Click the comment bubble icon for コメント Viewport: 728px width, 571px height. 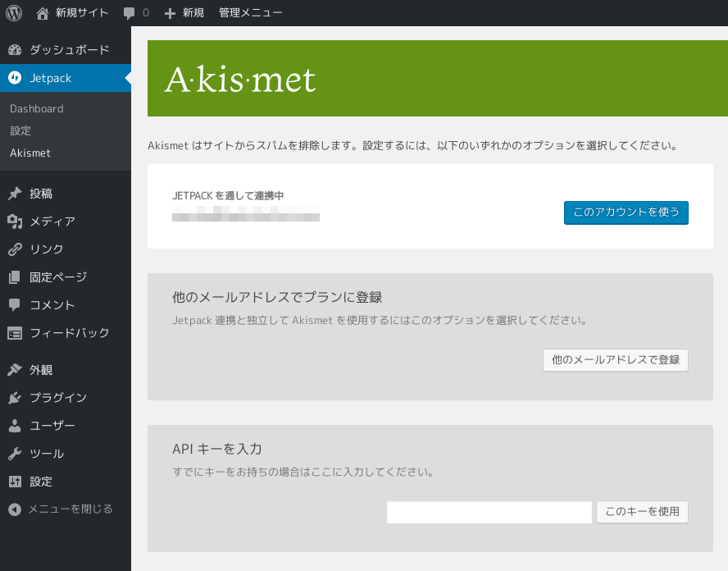15,305
